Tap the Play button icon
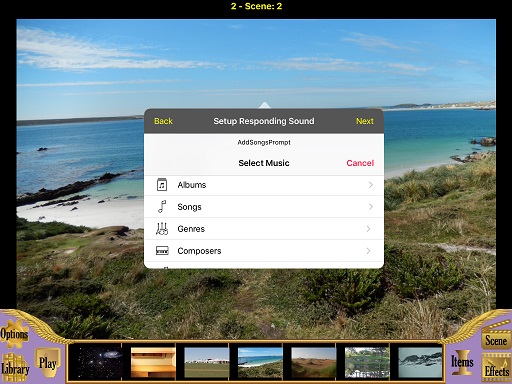512x384 pixels. (48, 363)
